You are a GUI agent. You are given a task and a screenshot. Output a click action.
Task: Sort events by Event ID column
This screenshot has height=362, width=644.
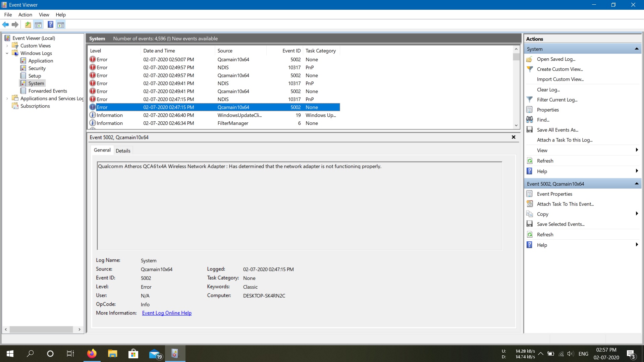point(285,51)
